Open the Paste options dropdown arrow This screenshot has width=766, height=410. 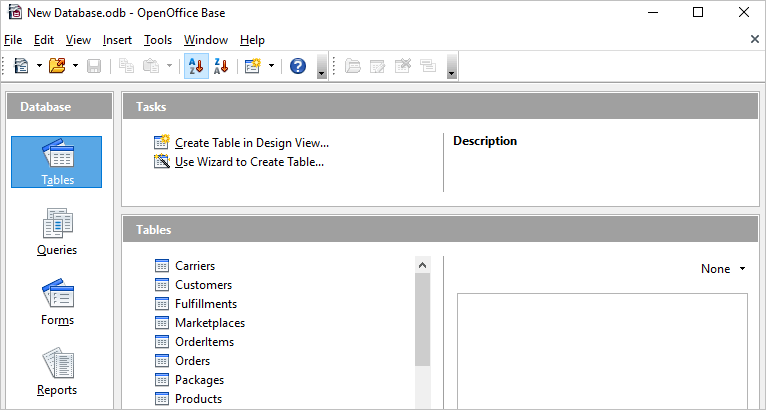(x=169, y=66)
